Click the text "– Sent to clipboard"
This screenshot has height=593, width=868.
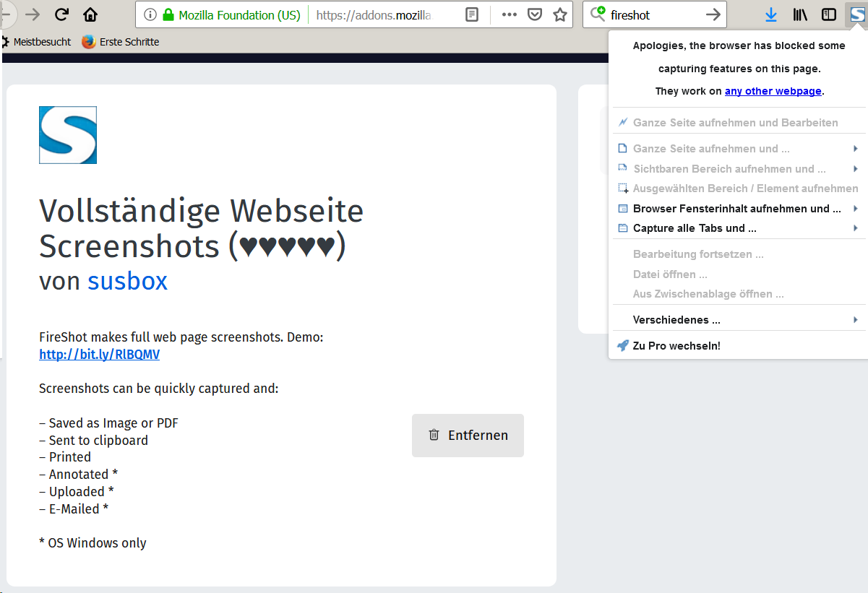93,441
